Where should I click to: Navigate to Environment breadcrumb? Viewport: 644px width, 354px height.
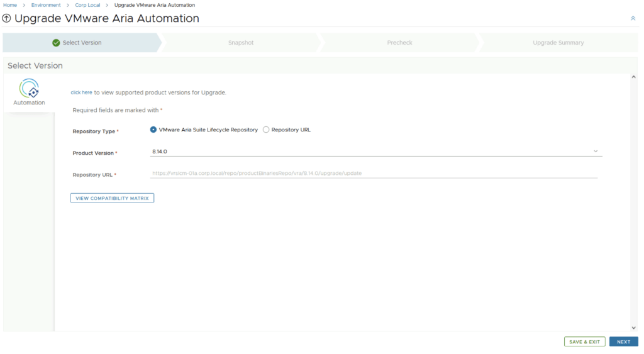pyautogui.click(x=46, y=5)
